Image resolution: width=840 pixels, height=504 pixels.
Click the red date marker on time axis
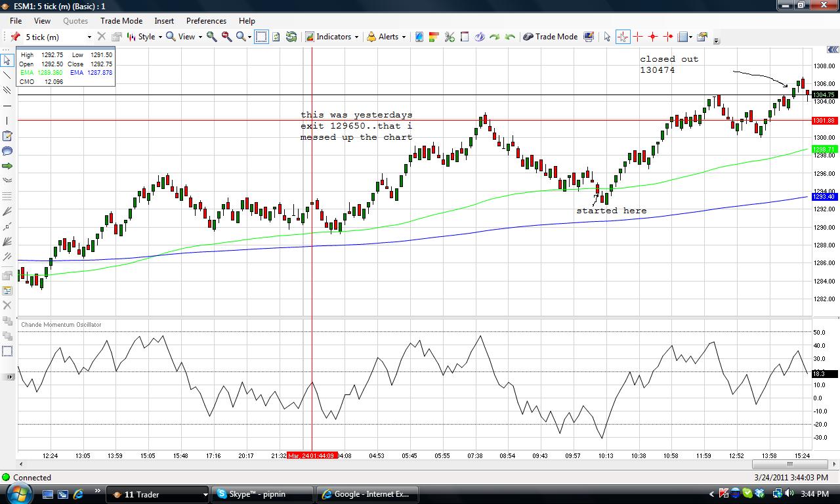click(312, 455)
